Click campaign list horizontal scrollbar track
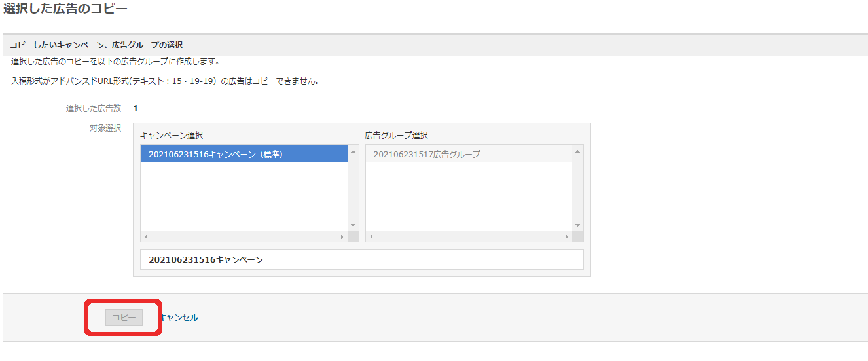868x361 pixels. click(244, 237)
